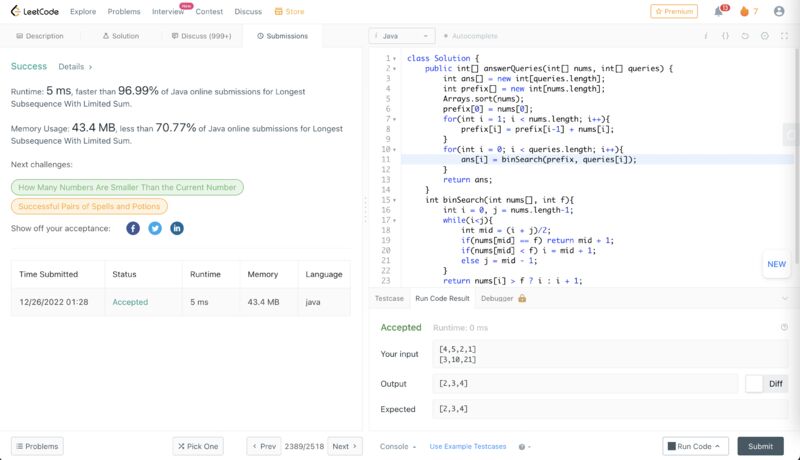Fold the for loop on line 7
The image size is (800, 460).
pyautogui.click(x=394, y=119)
